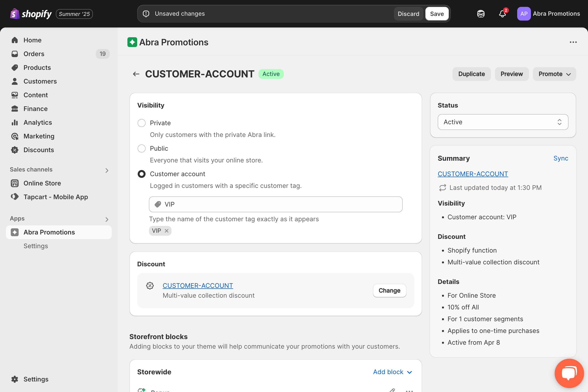Click the Summer '25 edition badge
The width and height of the screenshot is (588, 392).
point(74,14)
